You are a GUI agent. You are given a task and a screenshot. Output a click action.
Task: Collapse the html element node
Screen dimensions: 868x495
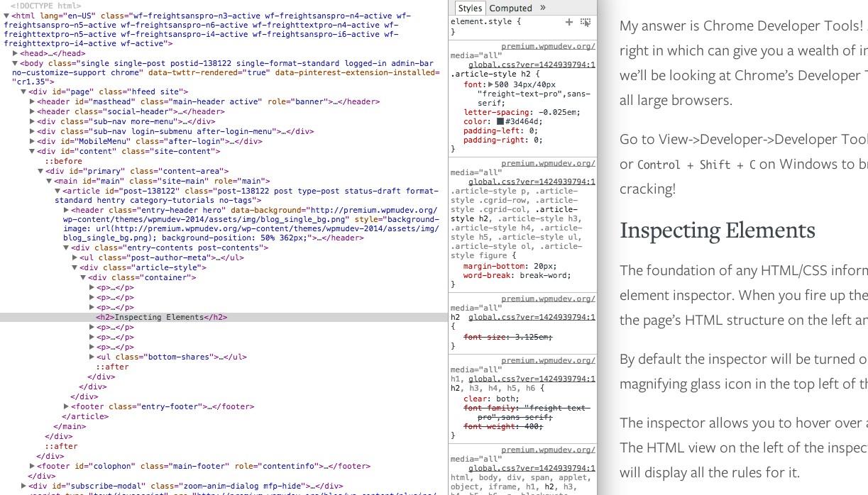coord(7,15)
